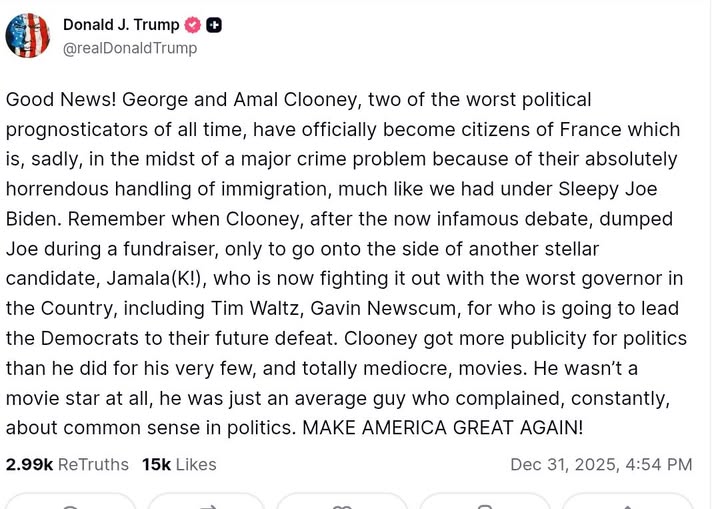Click the share icon at bottom right
The width and height of the screenshot is (720, 509).
click(x=626, y=503)
